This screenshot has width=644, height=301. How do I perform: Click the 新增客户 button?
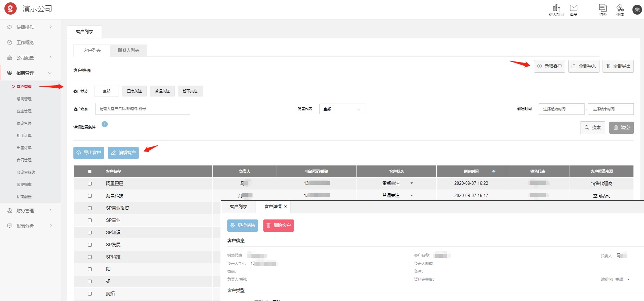549,66
